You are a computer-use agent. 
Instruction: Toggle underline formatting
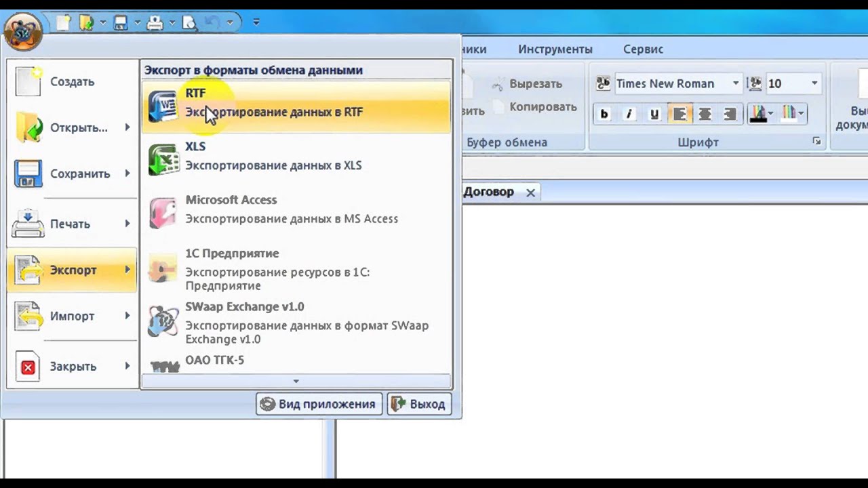click(x=654, y=114)
